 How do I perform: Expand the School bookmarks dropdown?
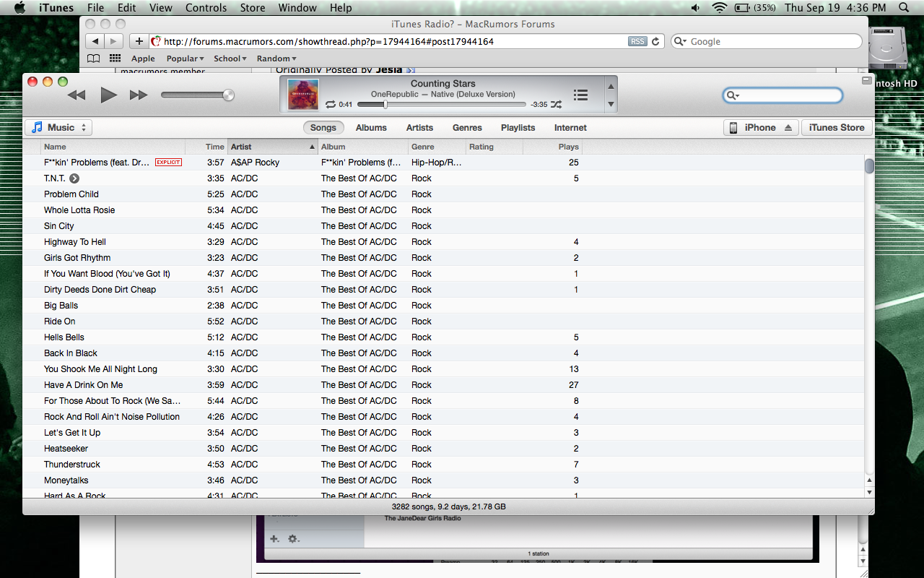230,59
